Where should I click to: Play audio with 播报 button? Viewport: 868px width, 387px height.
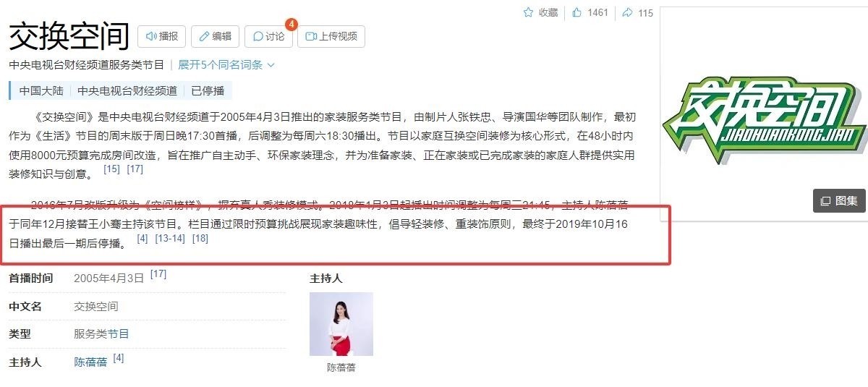pyautogui.click(x=162, y=36)
